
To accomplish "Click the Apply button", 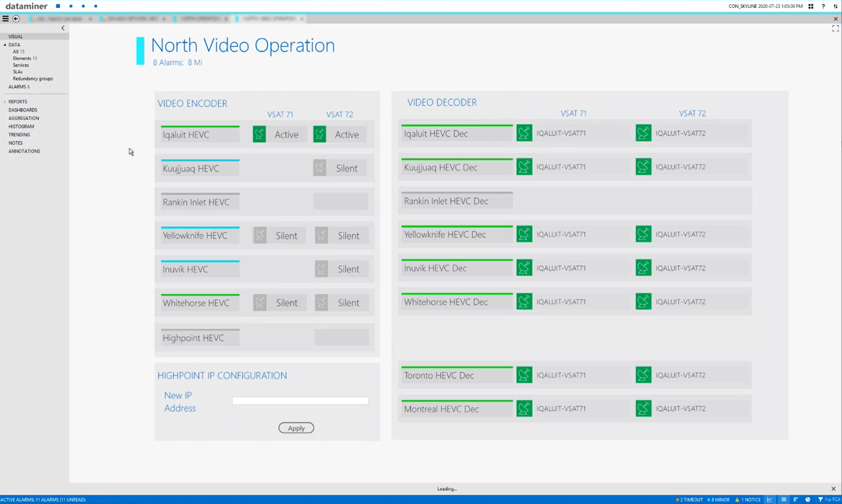I will coord(296,428).
